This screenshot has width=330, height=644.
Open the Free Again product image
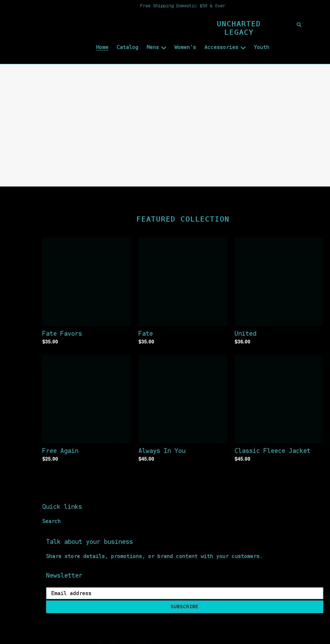tap(86, 399)
